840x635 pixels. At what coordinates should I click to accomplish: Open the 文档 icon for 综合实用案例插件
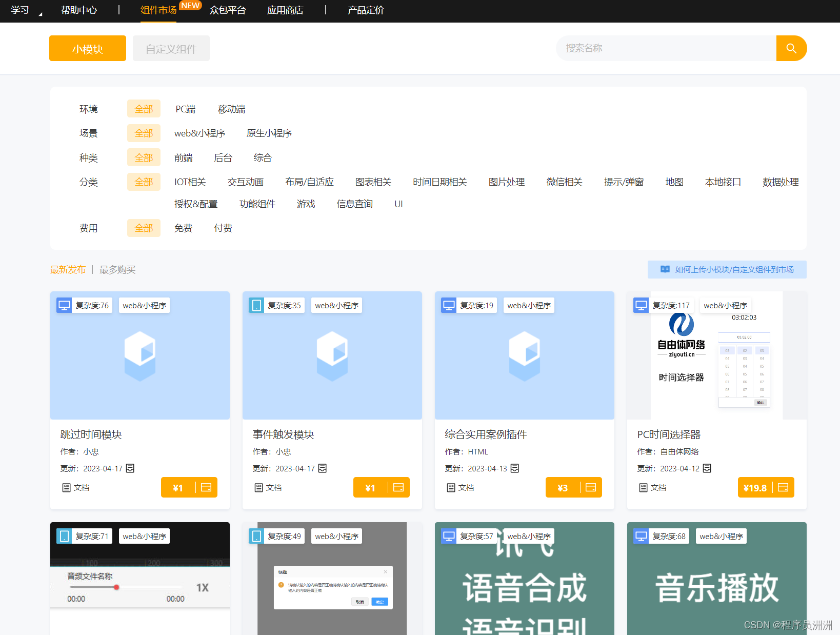click(x=451, y=487)
